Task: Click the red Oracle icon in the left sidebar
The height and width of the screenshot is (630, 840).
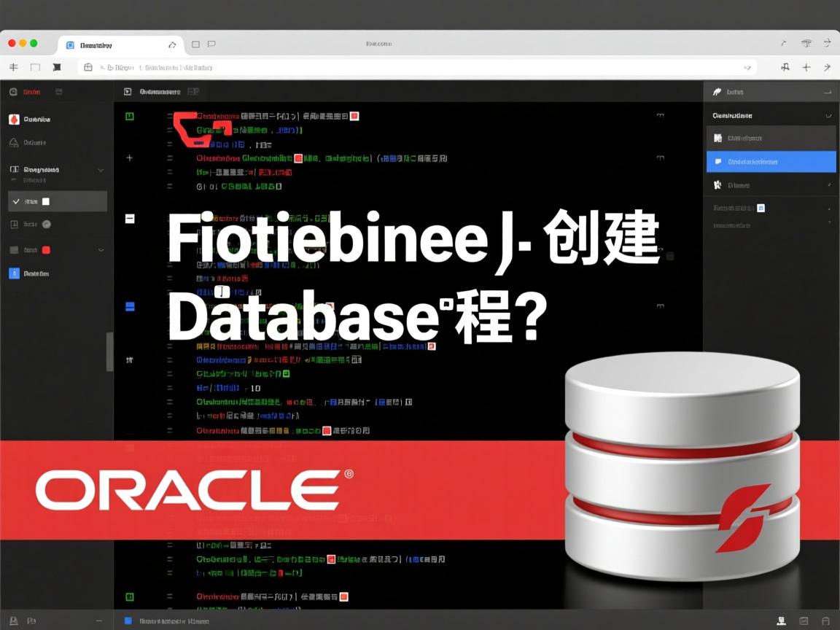Action: pyautogui.click(x=14, y=120)
